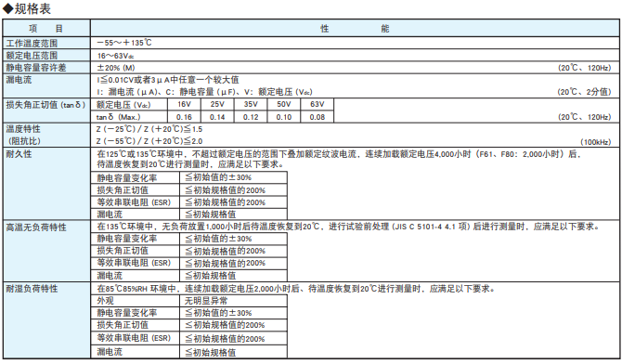
Task: Click the '额定电压范围' row label
Action: [32, 56]
